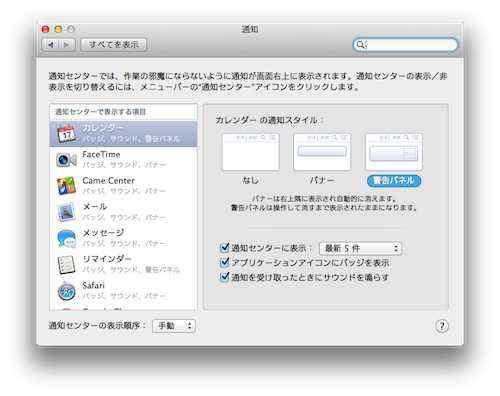
Task: Click the Game Center icon
Action: (x=66, y=186)
